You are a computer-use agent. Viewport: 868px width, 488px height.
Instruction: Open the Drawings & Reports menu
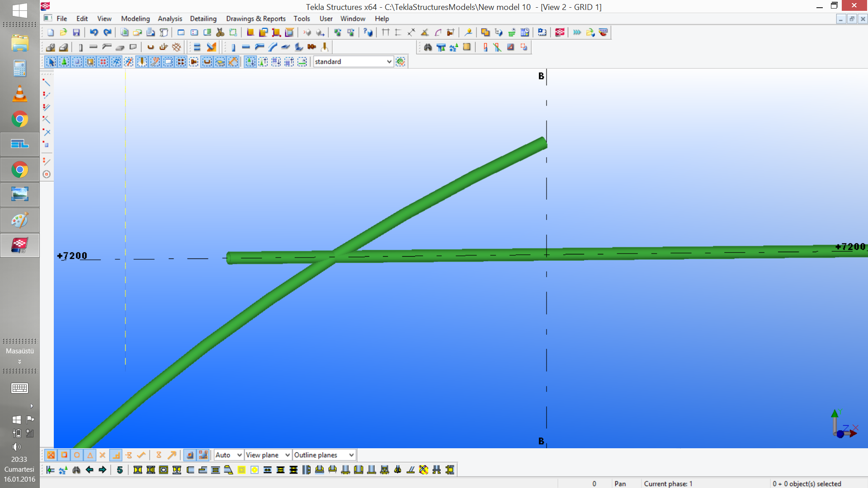(255, 19)
